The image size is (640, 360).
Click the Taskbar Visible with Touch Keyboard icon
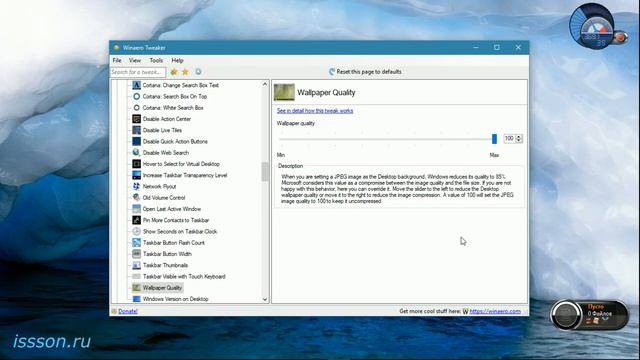click(136, 276)
